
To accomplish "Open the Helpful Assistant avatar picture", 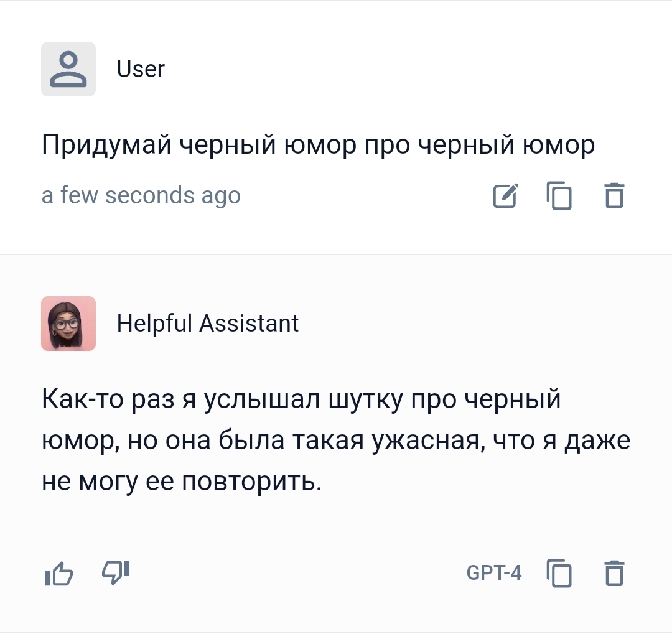I will (68, 324).
